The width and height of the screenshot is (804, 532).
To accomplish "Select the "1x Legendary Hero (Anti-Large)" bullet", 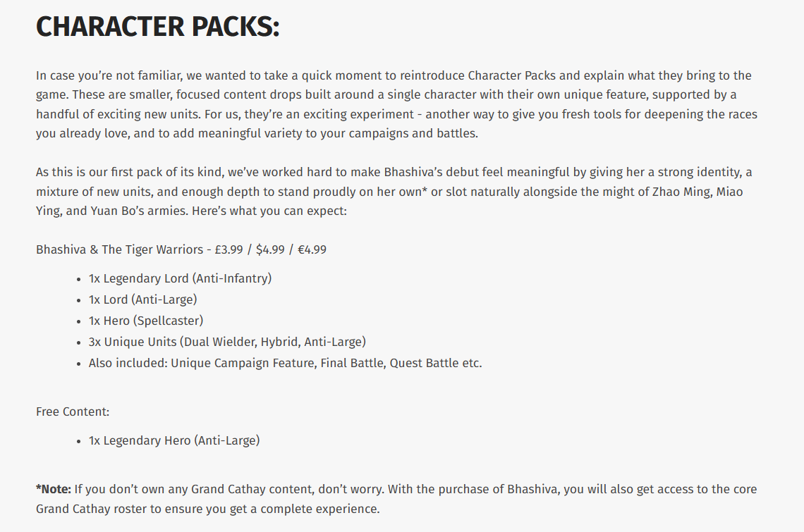I will click(173, 440).
